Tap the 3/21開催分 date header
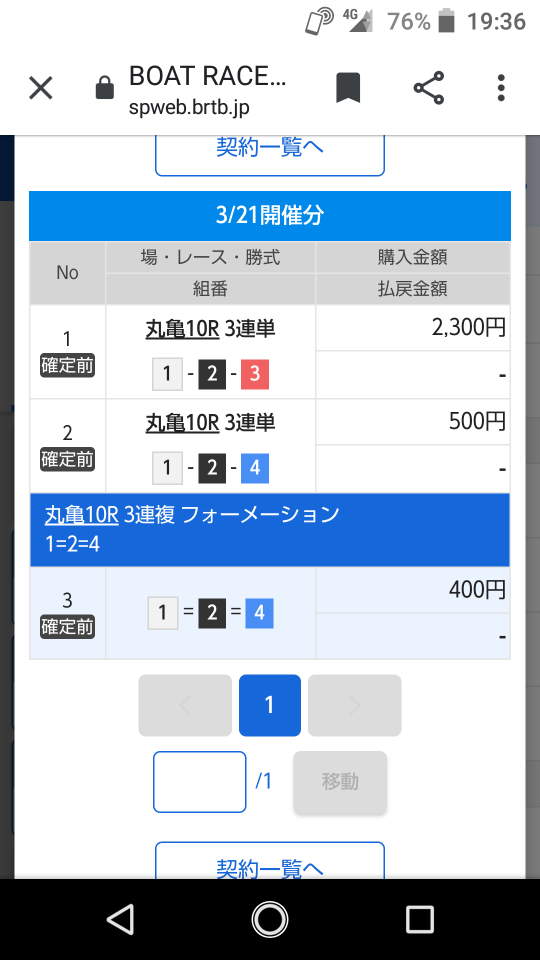The image size is (540, 960). [x=270, y=216]
